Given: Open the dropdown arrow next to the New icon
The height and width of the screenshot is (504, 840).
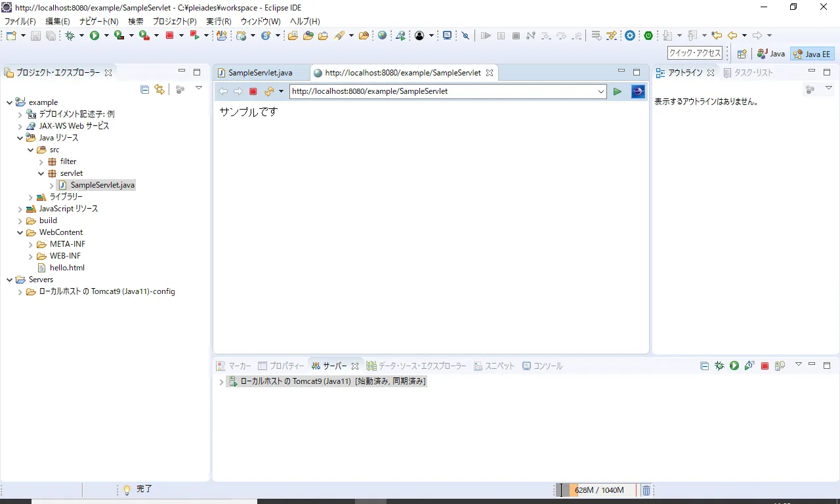Looking at the screenshot, I should click(x=23, y=35).
